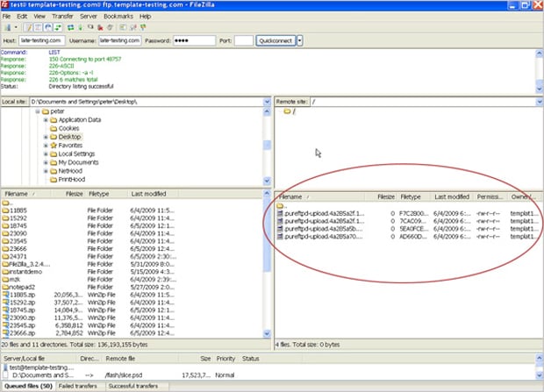This screenshot has width=544, height=392.
Task: Click the 11885 folder icon in local list
Action: (x=5, y=212)
